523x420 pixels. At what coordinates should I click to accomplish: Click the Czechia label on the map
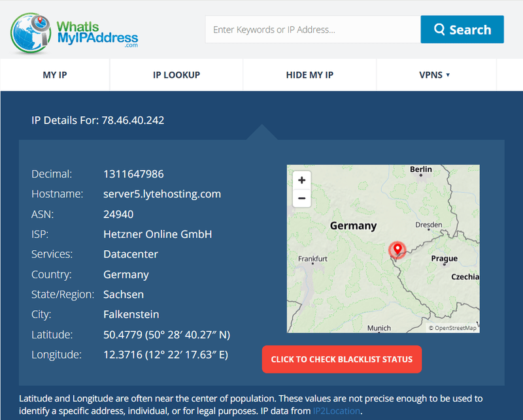465,277
